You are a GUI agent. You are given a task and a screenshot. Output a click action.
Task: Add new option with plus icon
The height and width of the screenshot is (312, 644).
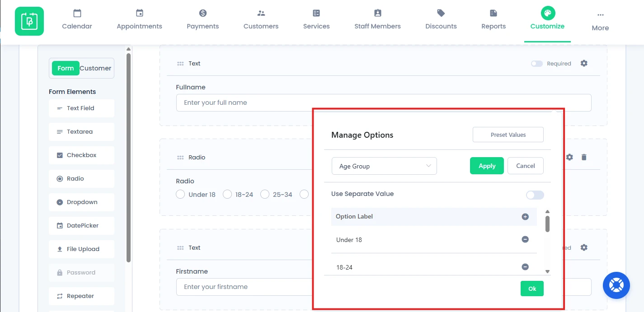tap(525, 217)
